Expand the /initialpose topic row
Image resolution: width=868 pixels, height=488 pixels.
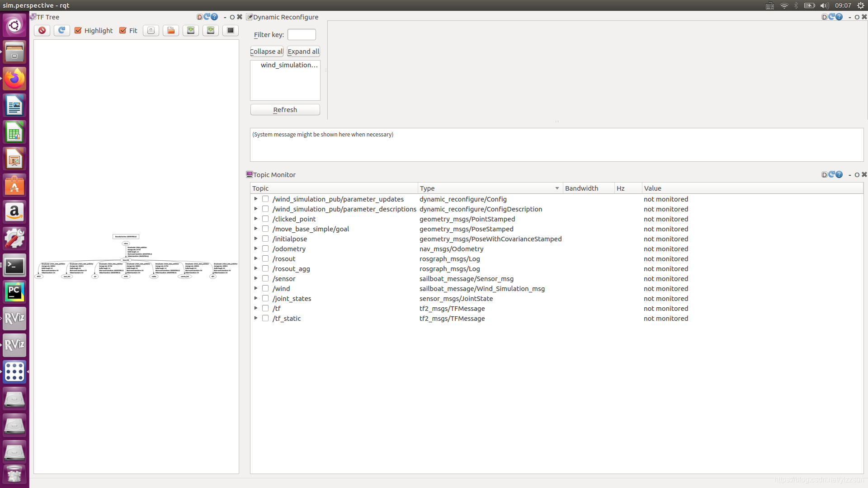256,239
